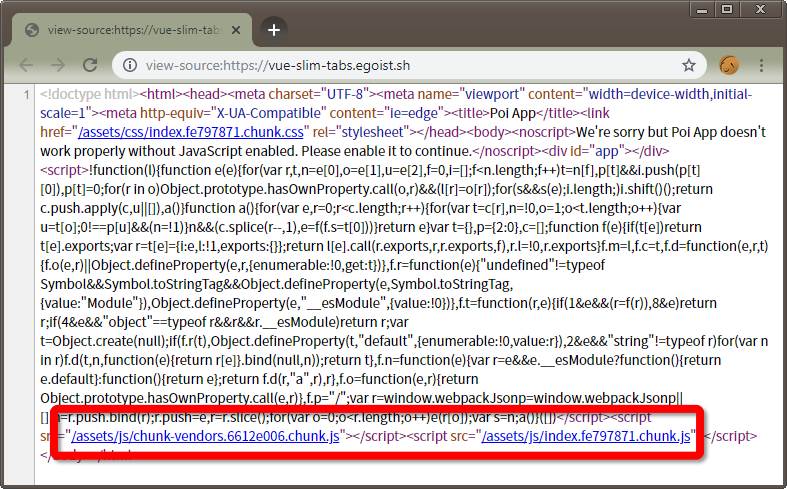Open the index.fe797871.chunk.js link

click(x=586, y=436)
